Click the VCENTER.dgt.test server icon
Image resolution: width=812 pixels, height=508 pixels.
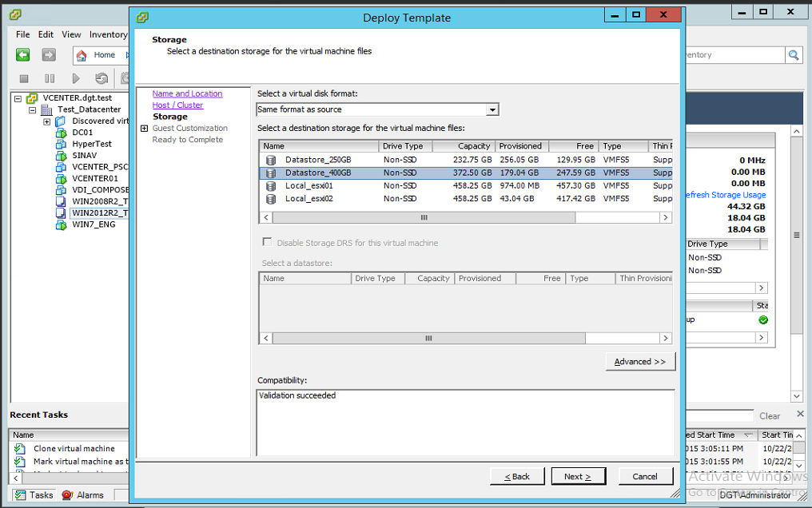click(32, 98)
